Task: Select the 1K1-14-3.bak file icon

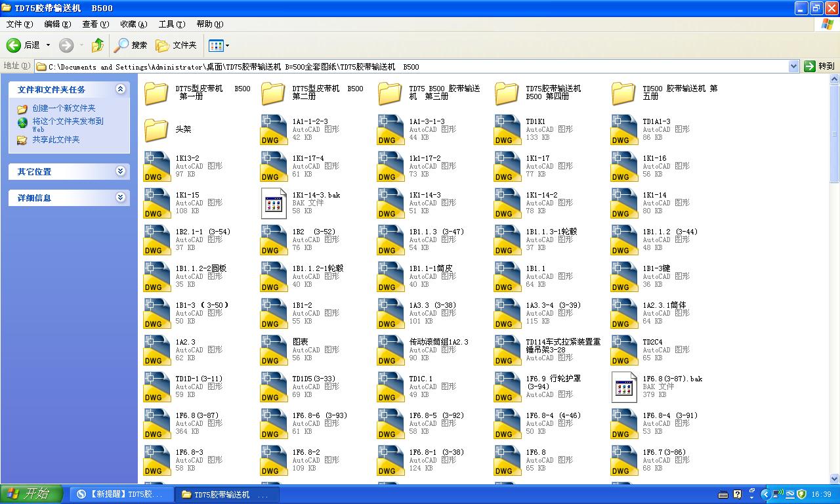Action: 274,203
